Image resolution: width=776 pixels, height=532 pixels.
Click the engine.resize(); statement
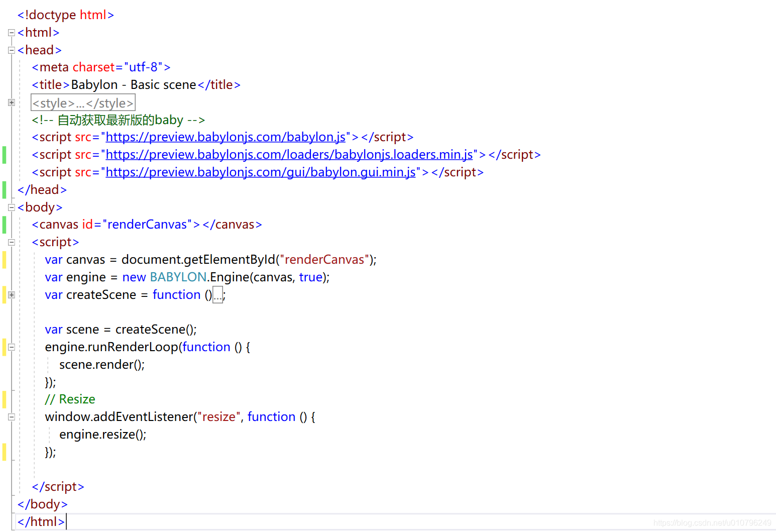tap(103, 435)
